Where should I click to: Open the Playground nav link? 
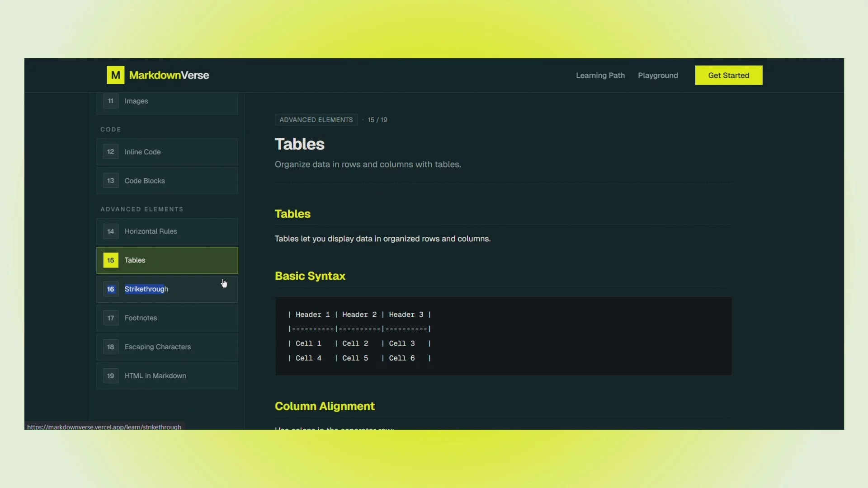657,75
